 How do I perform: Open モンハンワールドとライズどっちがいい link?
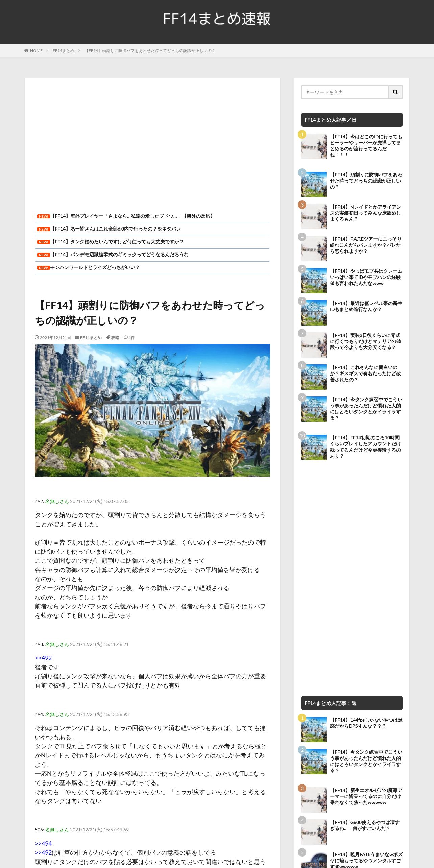95,267
